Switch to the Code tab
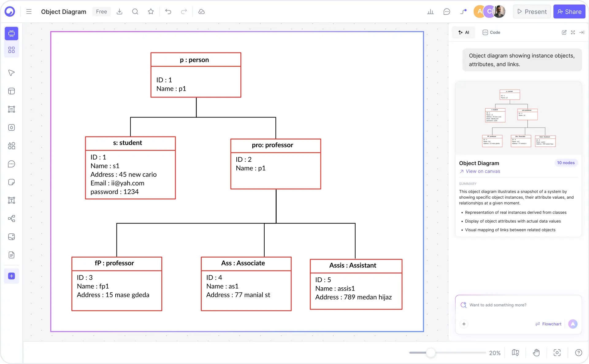The width and height of the screenshot is (589, 364). [491, 32]
